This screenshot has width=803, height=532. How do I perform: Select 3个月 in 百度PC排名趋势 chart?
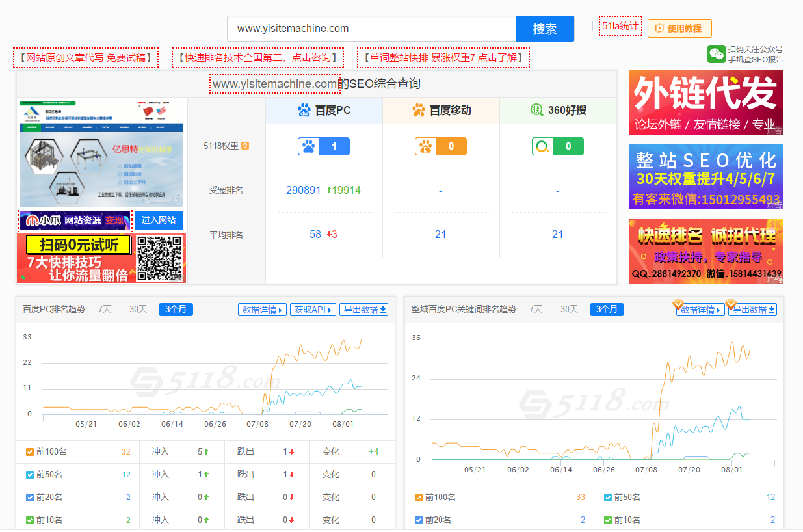pos(176,309)
